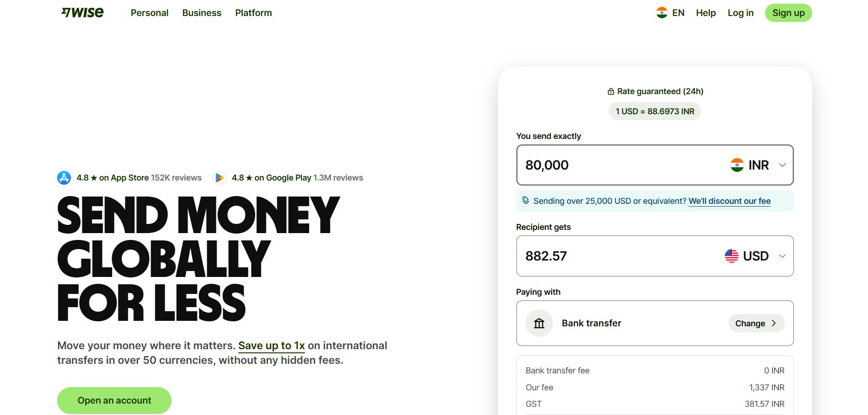
Task: Click the Wise logo
Action: 83,13
